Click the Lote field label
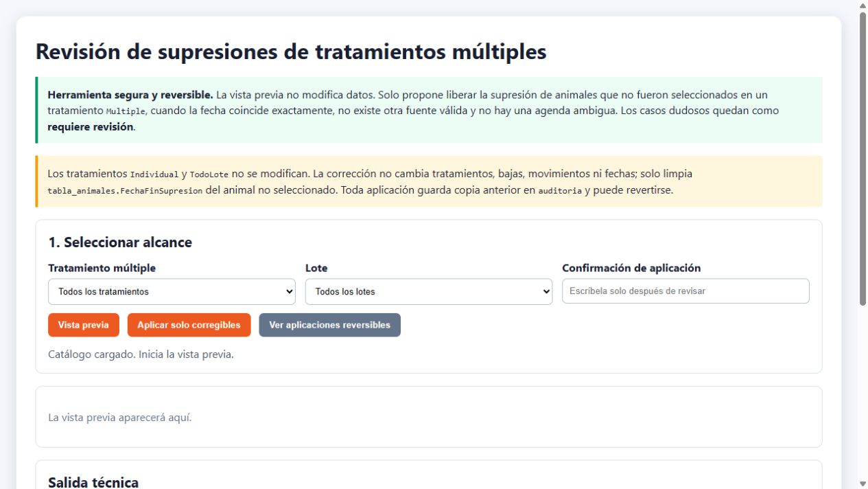Screen dimensions: 868x489 click(x=316, y=268)
